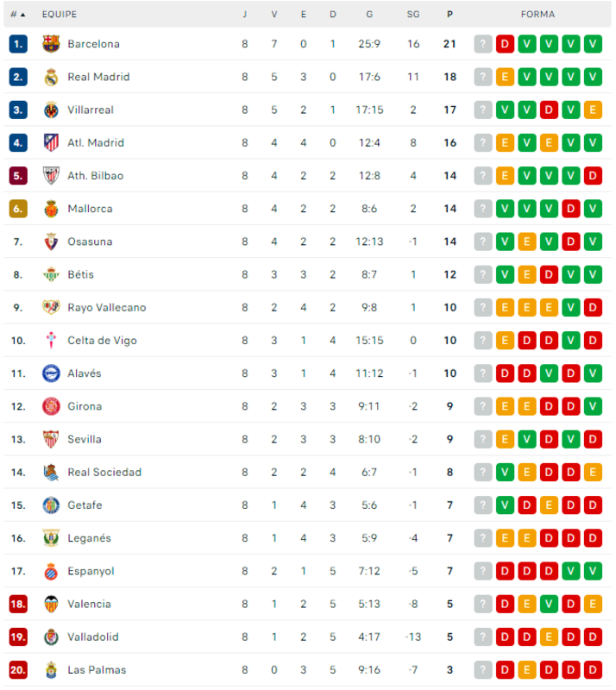
Task: Sort standings by the SG column header
Action: [x=413, y=15]
